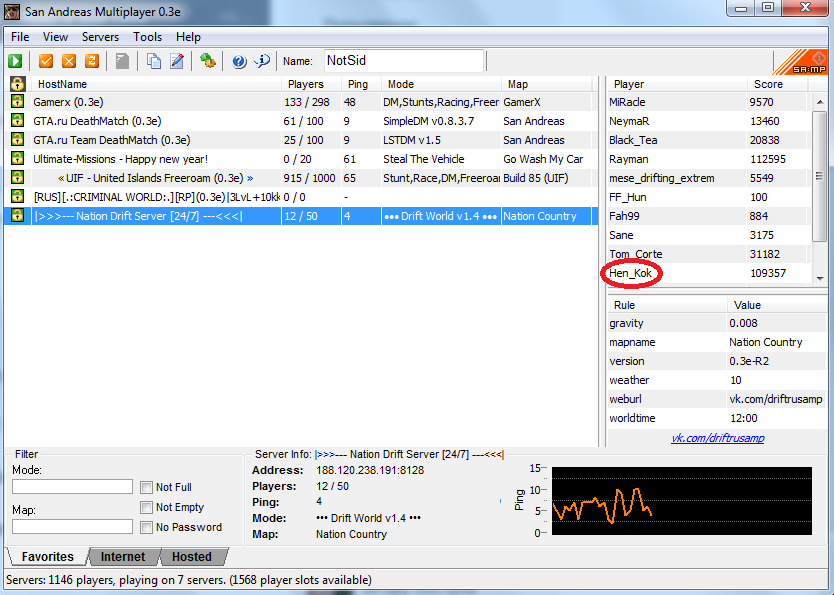The width and height of the screenshot is (834, 595).
Task: Click the Player column header
Action: click(676, 84)
